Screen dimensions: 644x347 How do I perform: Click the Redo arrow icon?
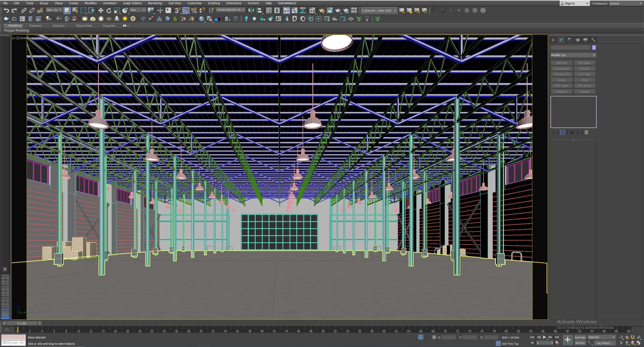pos(14,11)
